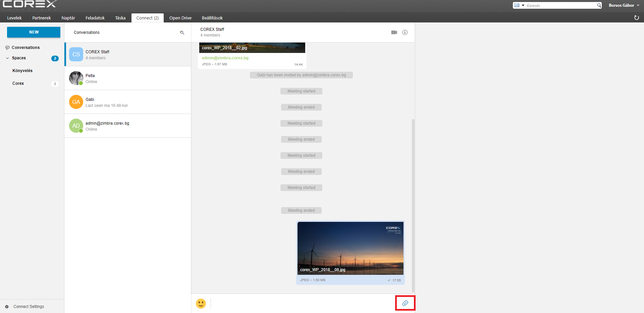This screenshot has height=313, width=644.
Task: Open the chat with Gabi
Action: pyautogui.click(x=128, y=102)
